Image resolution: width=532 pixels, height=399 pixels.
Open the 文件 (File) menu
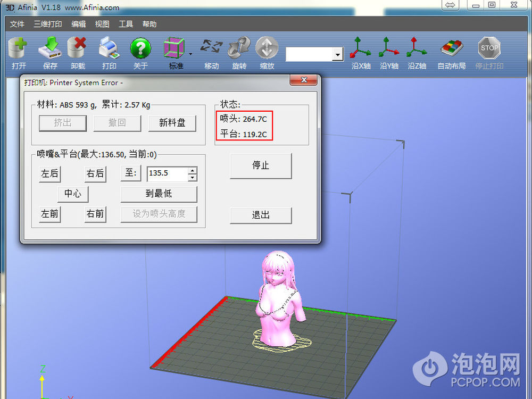(x=17, y=24)
